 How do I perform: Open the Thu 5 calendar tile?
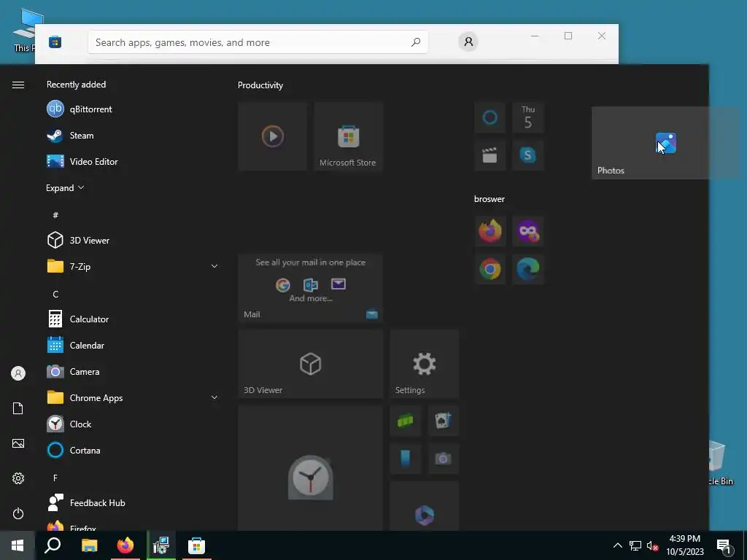528,117
